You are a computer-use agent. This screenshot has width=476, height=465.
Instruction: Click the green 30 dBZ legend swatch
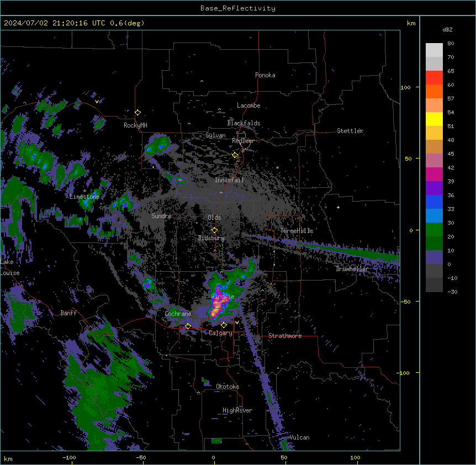(x=434, y=230)
